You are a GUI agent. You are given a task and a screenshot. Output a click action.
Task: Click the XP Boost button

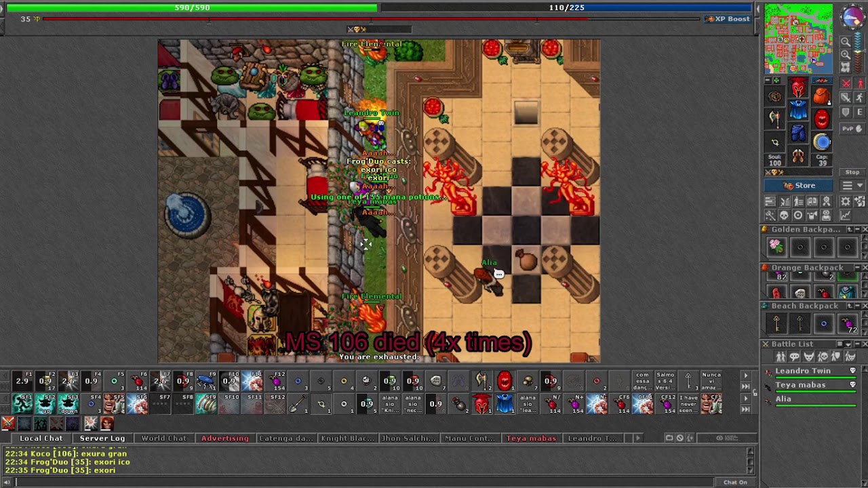click(x=727, y=19)
